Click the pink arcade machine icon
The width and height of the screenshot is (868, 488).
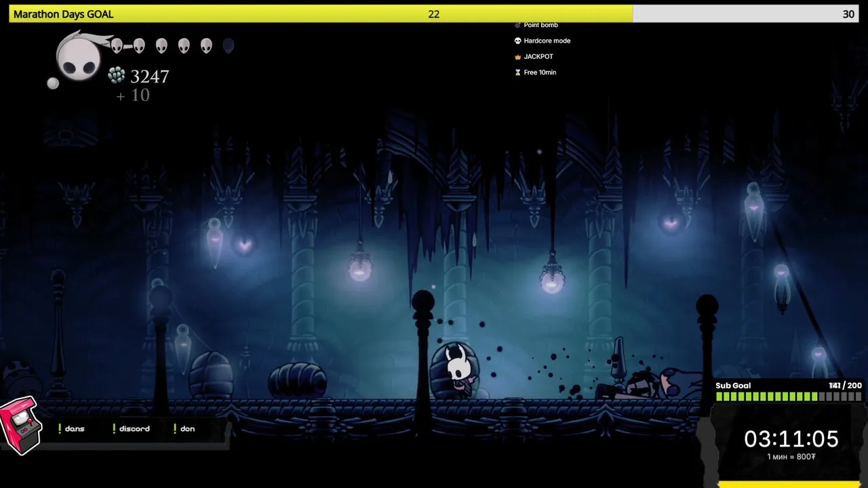click(x=20, y=426)
